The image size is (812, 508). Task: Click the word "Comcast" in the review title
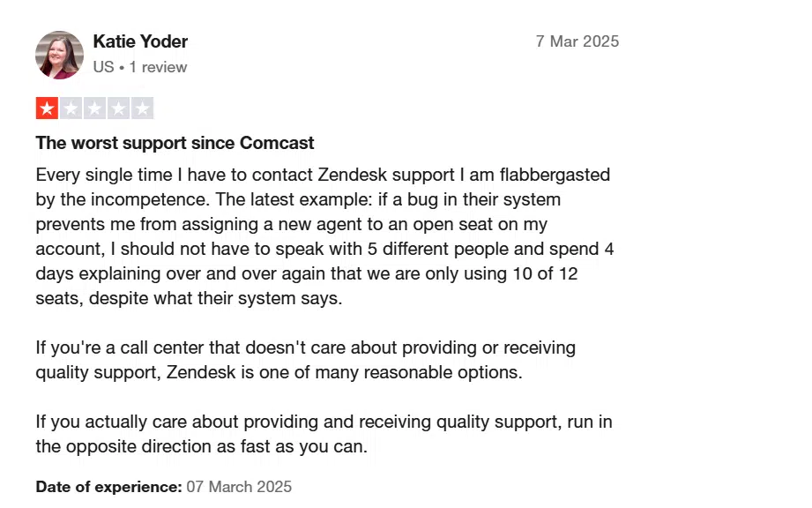pyautogui.click(x=277, y=143)
